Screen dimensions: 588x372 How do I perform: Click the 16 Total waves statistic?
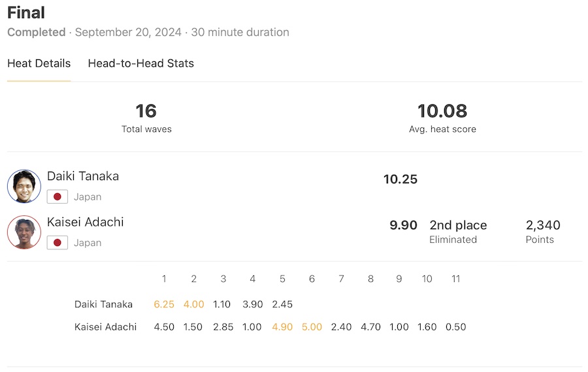[x=146, y=117]
